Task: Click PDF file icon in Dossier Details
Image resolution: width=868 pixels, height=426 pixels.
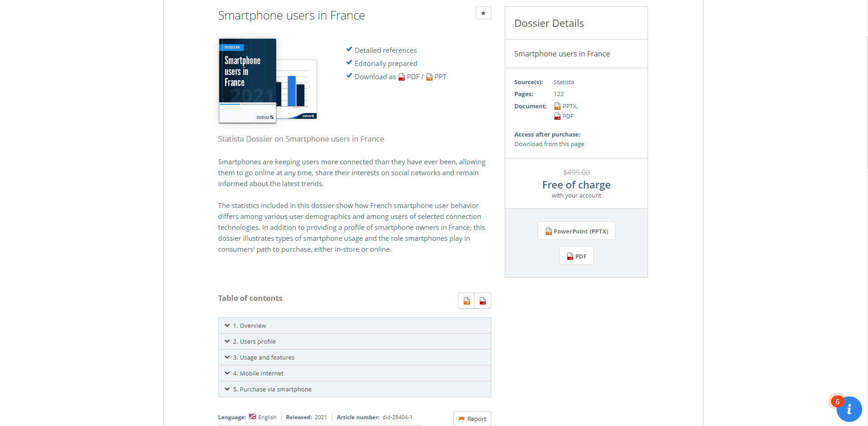Action: tap(557, 117)
